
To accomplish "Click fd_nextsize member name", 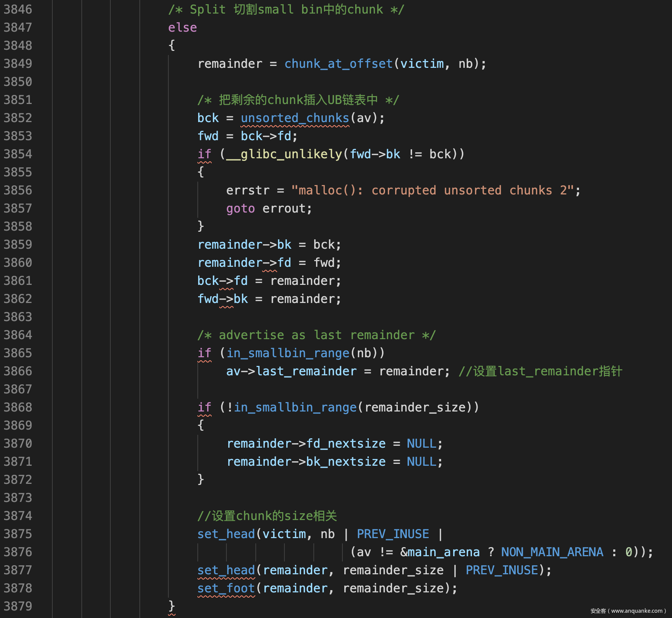I will [346, 444].
